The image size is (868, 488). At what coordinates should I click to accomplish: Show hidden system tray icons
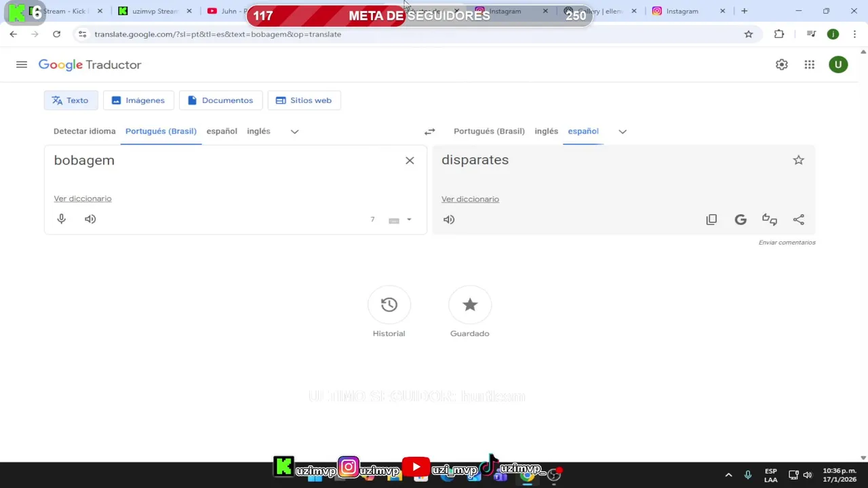[x=728, y=475]
